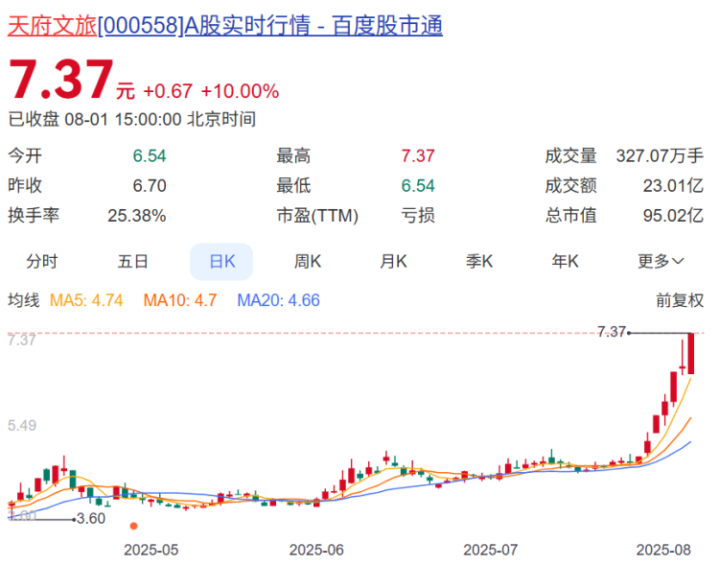Click the 昨收 value 6.70
Viewport: 719px width, 565px height.
[149, 186]
